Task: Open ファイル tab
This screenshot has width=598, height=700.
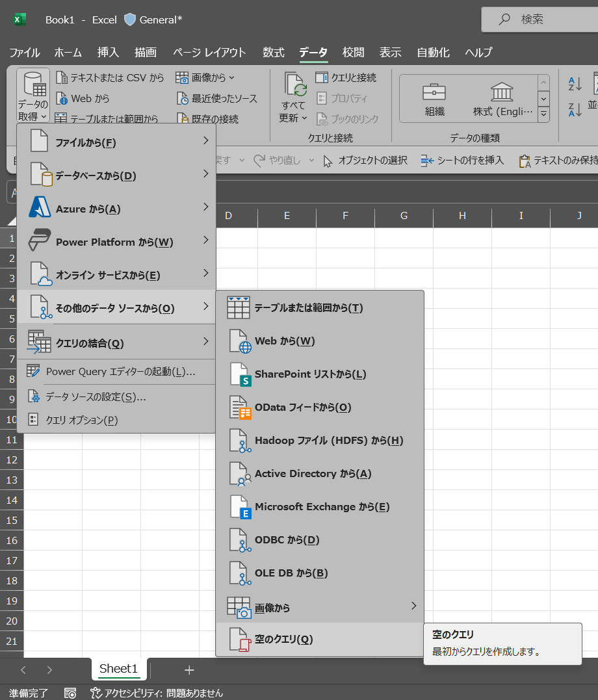Action: tap(25, 52)
